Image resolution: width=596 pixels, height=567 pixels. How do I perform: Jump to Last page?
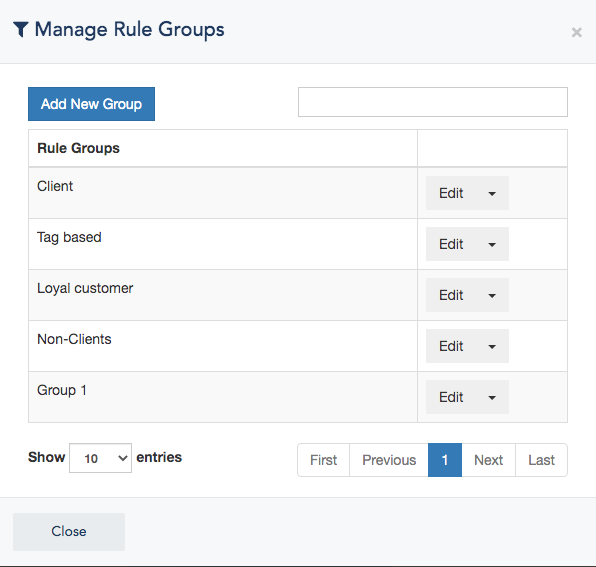541,460
